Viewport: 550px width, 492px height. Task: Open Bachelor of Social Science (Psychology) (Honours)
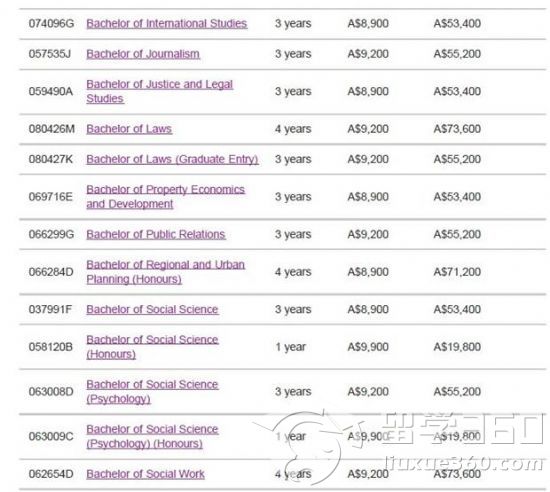tap(152, 436)
